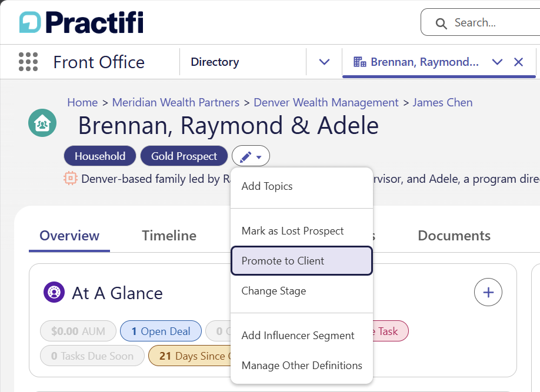This screenshot has height=392, width=540.
Task: Switch to the Overview tab
Action: [69, 236]
